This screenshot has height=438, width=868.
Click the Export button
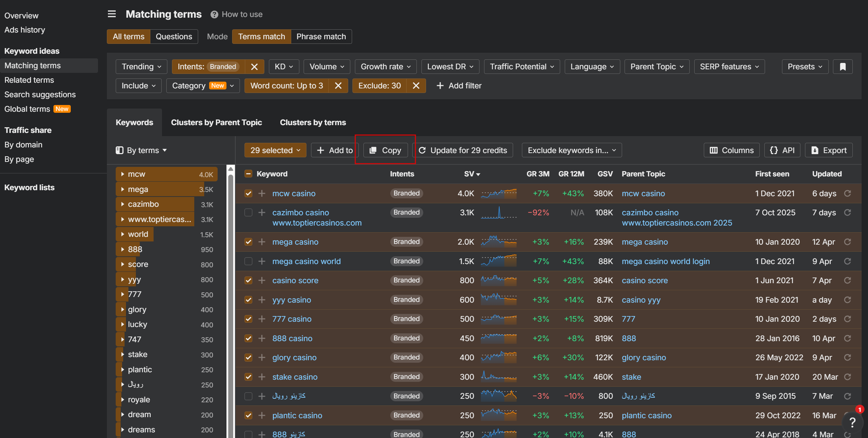(x=829, y=150)
